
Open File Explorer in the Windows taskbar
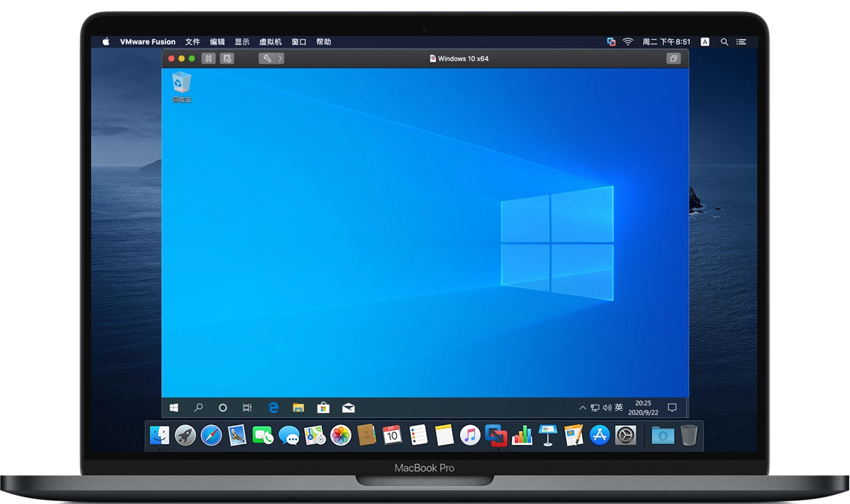[x=298, y=407]
